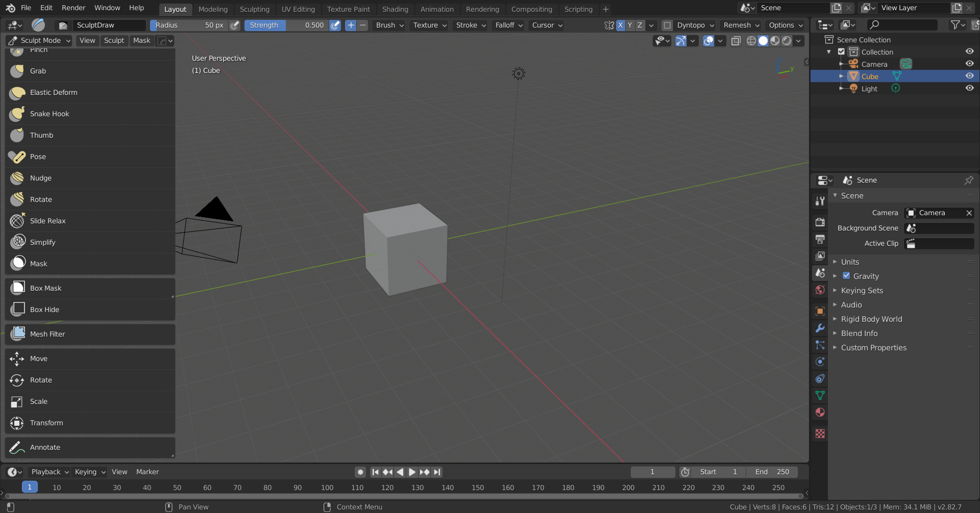Screen dimensions: 980x513
Task: Open the Physics properties tab
Action: coord(820,362)
